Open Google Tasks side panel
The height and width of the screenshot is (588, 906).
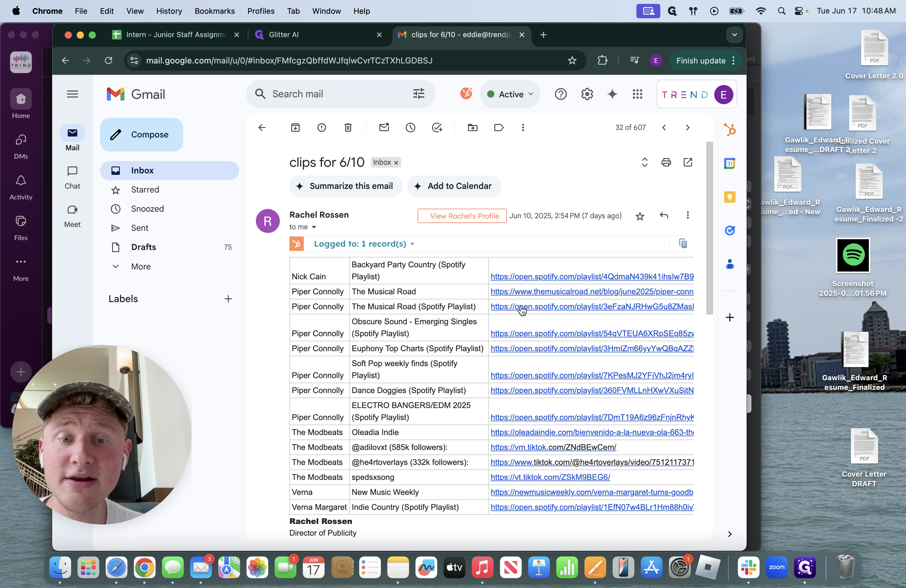click(x=729, y=231)
